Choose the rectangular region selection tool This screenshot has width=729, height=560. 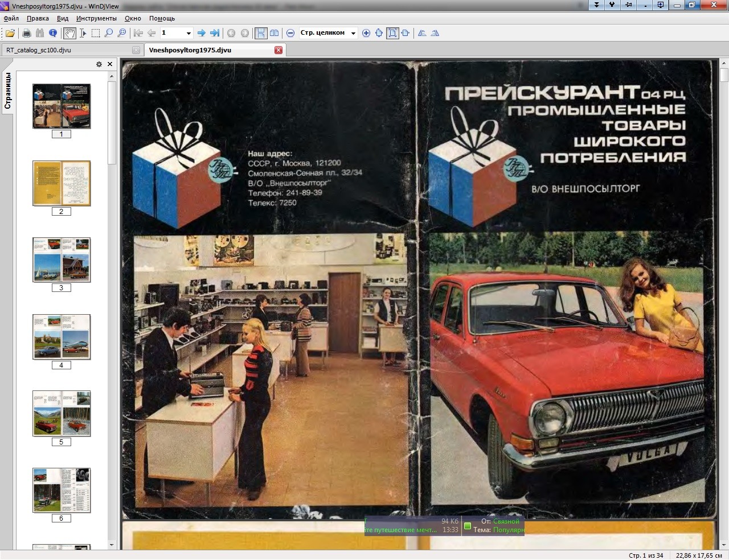(x=96, y=33)
